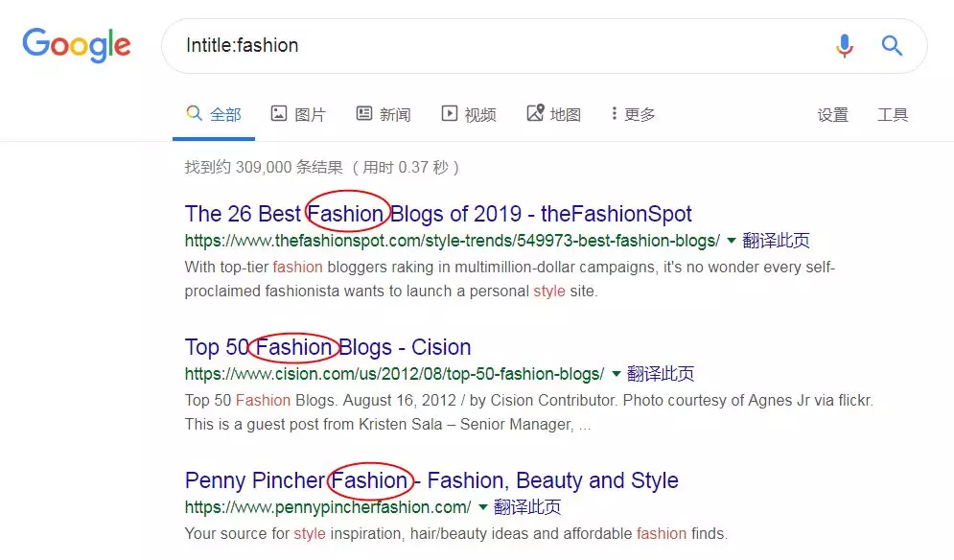Go to the 地图 (Maps) tab
Viewport: 954px width, 560px height.
[x=553, y=114]
